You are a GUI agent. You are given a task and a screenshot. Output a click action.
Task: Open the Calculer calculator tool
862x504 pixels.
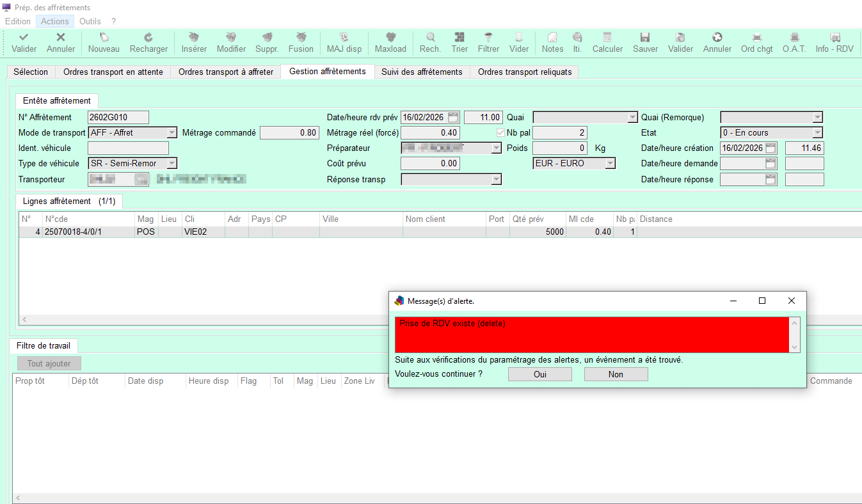(x=607, y=38)
